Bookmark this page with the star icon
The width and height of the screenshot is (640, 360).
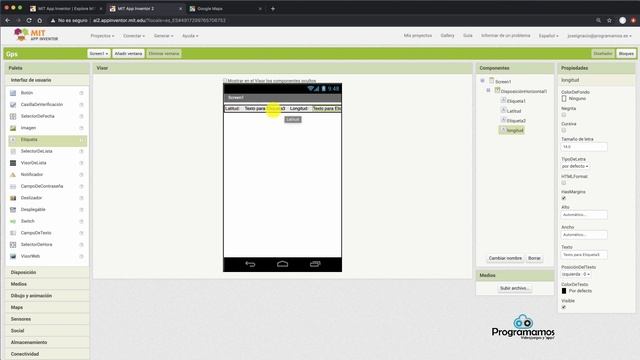[609, 20]
